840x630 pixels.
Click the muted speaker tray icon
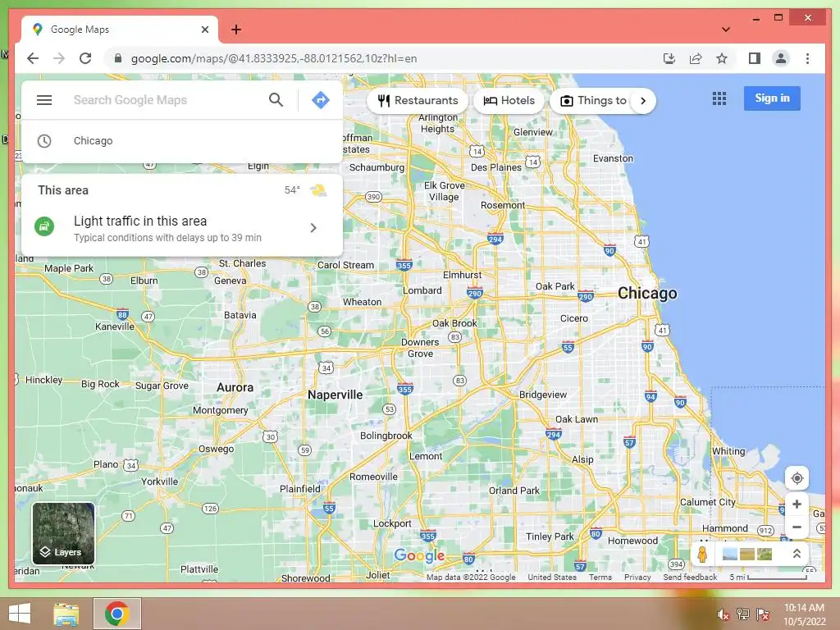(723, 614)
